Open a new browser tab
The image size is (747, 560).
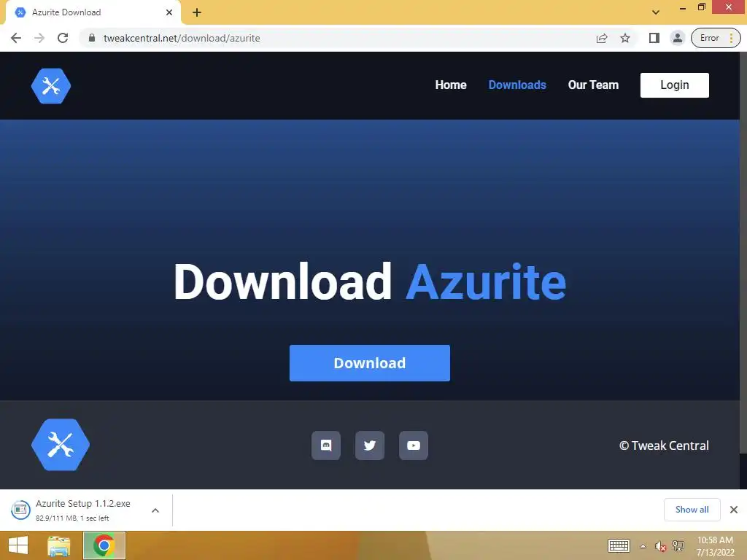tap(197, 12)
